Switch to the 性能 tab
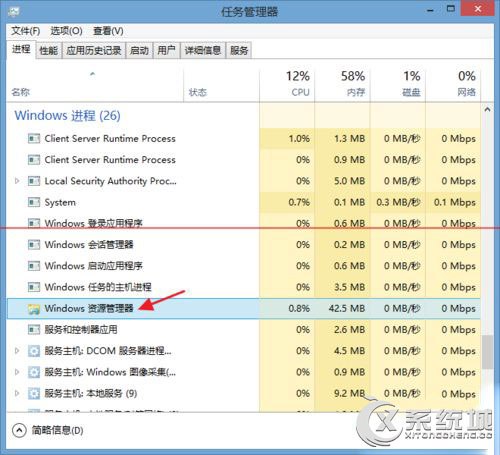Screen dimensions: 500x455 49,50
